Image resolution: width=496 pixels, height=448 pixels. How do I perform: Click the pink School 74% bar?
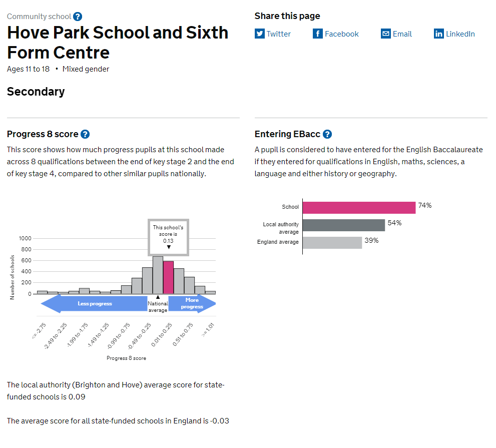click(359, 208)
